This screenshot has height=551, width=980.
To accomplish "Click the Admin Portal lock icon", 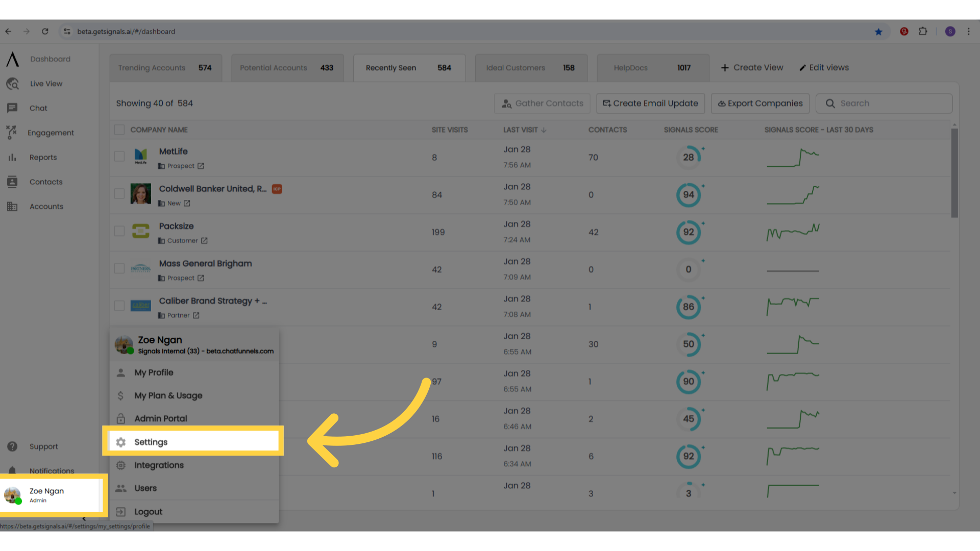I will (121, 418).
